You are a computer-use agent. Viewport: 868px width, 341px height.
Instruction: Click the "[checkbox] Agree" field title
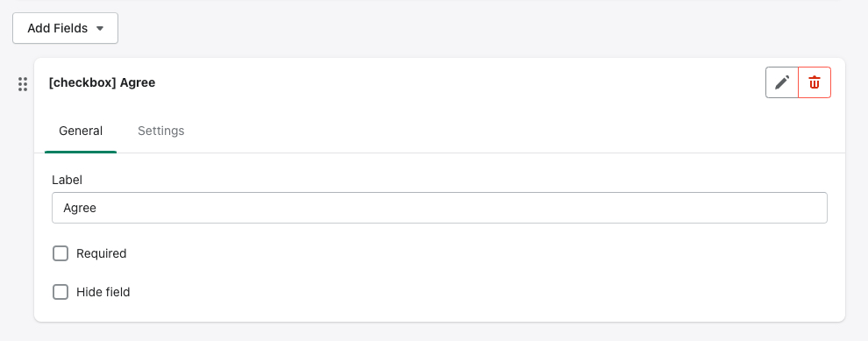coord(102,82)
